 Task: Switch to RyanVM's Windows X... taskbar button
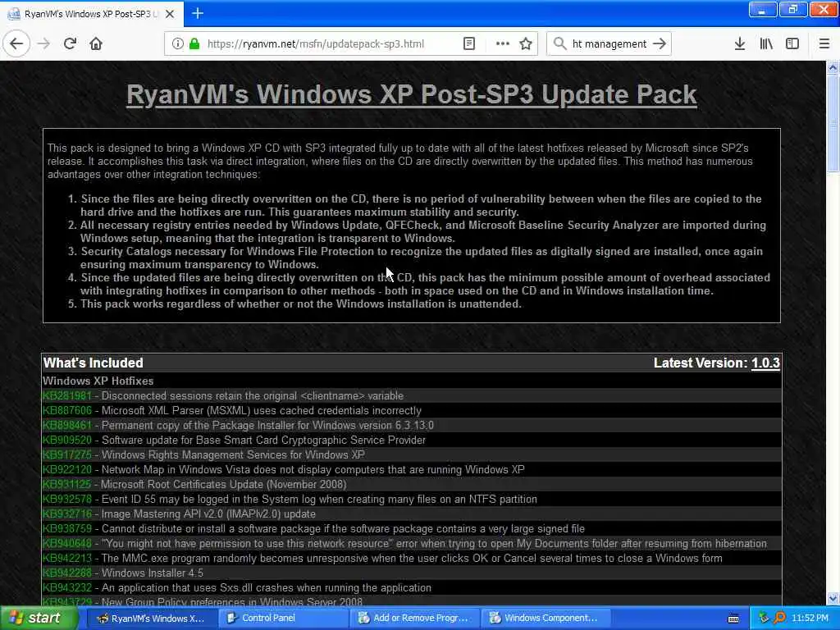[151, 619]
